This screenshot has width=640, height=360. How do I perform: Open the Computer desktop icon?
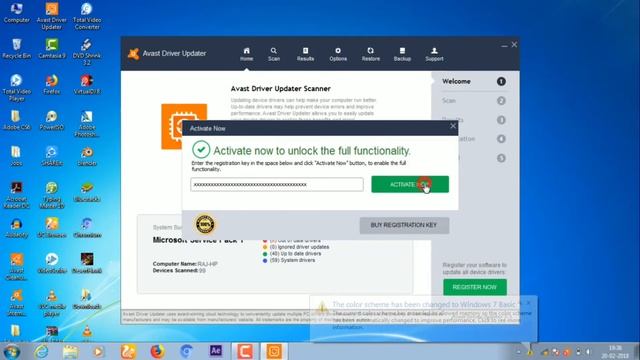coord(16,12)
